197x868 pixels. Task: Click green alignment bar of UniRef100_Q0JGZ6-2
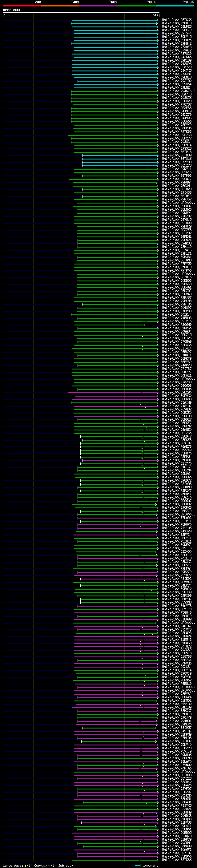coord(115,91)
